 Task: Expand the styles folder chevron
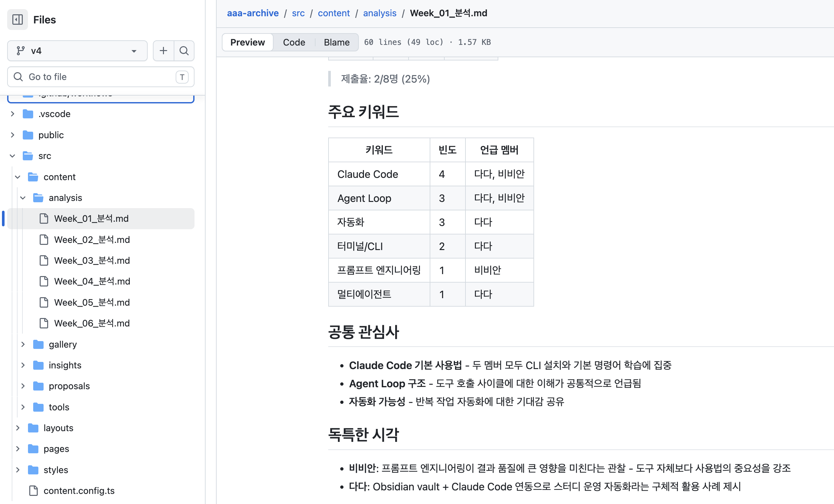[18, 470]
